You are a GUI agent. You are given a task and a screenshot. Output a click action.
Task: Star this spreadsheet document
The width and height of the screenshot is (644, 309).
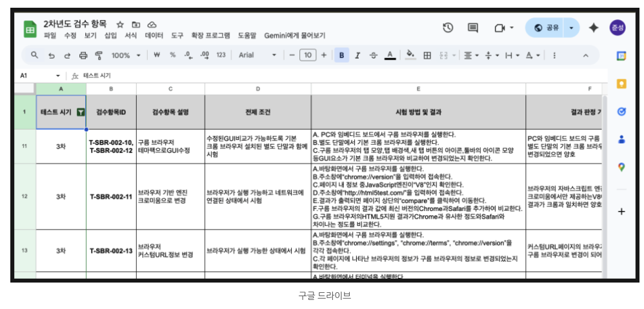click(120, 24)
